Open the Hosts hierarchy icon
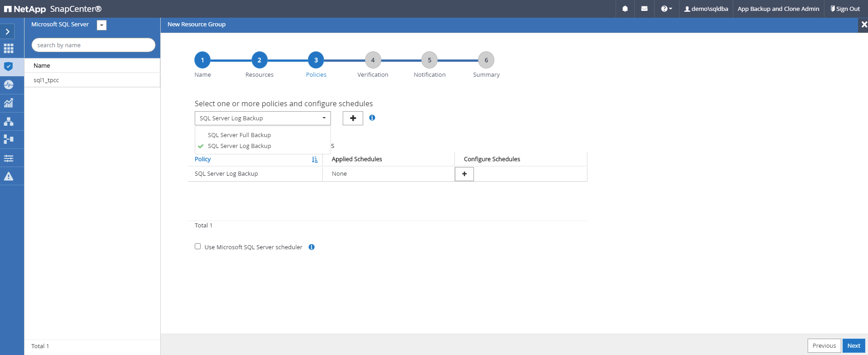868x355 pixels. pos(9,121)
